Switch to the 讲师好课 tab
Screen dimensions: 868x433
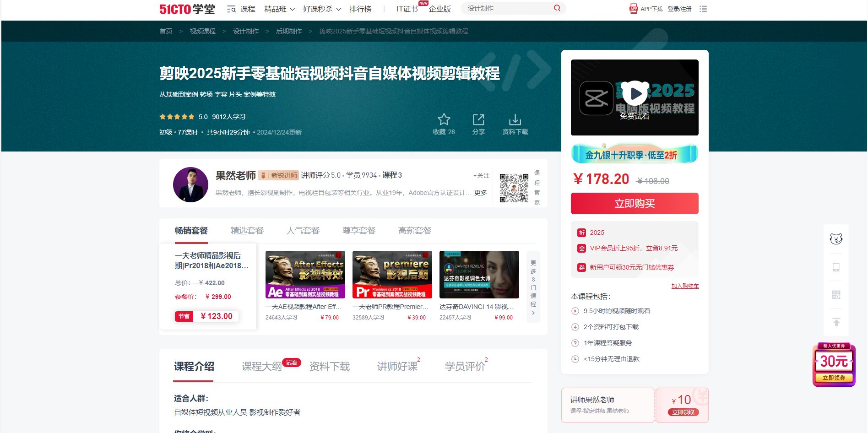pos(397,367)
